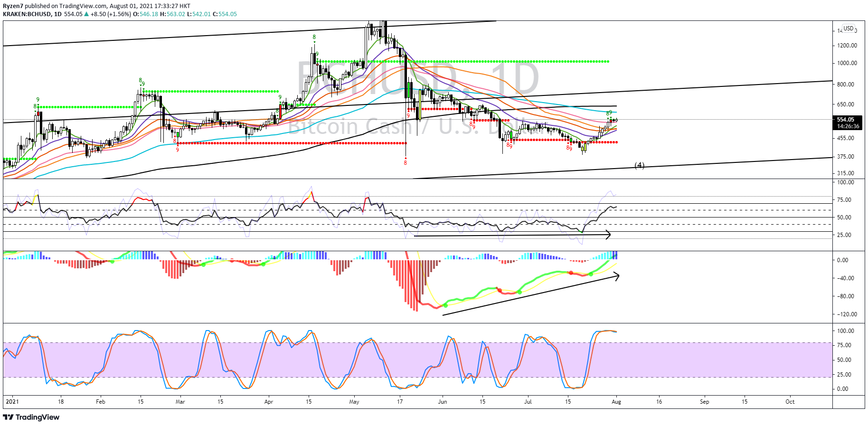The width and height of the screenshot is (868, 426).
Task: Click the 1200.00 price scale label
Action: [847, 46]
